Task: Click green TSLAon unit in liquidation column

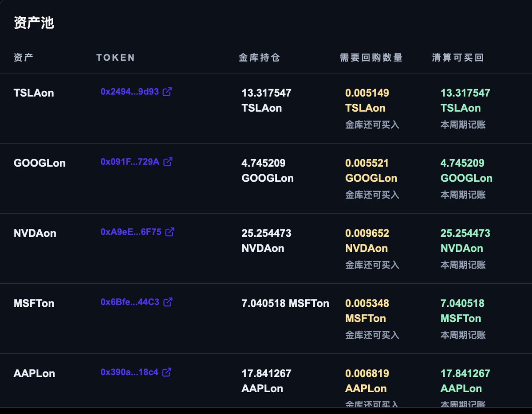Action: click(x=461, y=108)
